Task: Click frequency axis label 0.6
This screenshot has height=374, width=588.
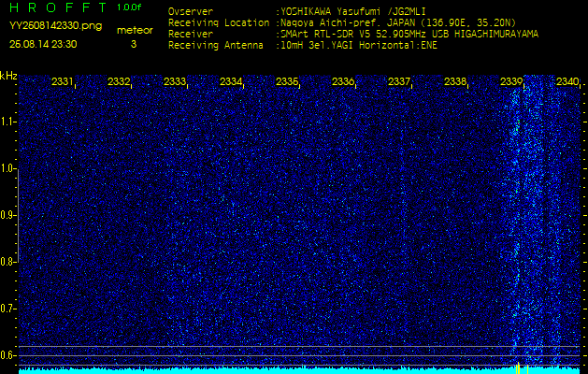Action: 7,355
